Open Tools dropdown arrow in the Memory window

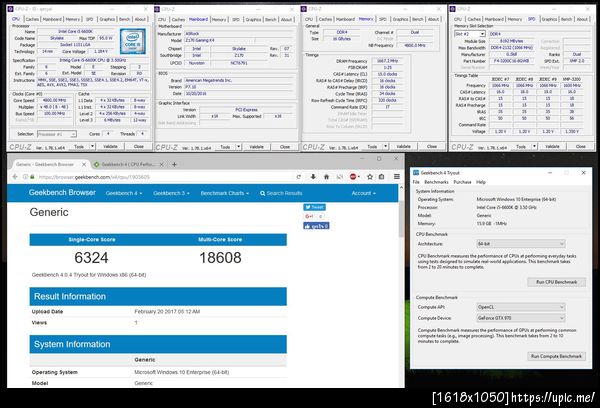coord(385,146)
